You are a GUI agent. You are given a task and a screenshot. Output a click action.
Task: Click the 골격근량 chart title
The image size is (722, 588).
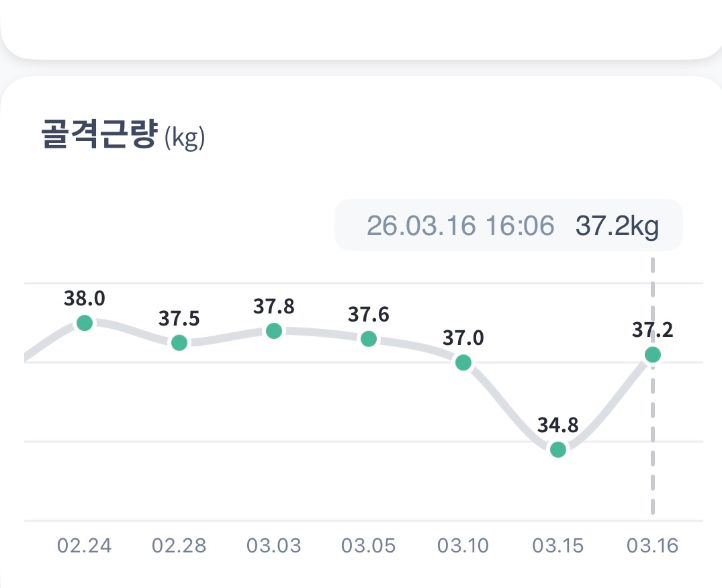pos(99,134)
